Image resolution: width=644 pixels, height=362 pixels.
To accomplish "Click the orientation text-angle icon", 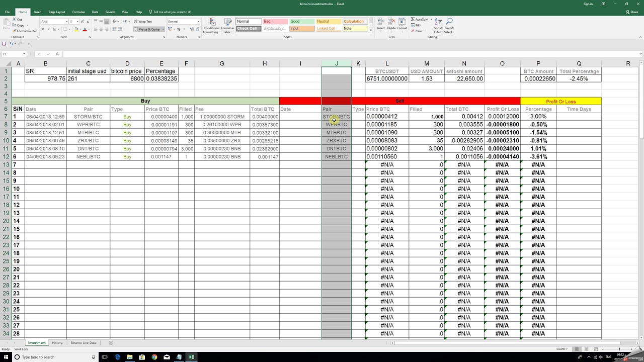I will point(115,22).
